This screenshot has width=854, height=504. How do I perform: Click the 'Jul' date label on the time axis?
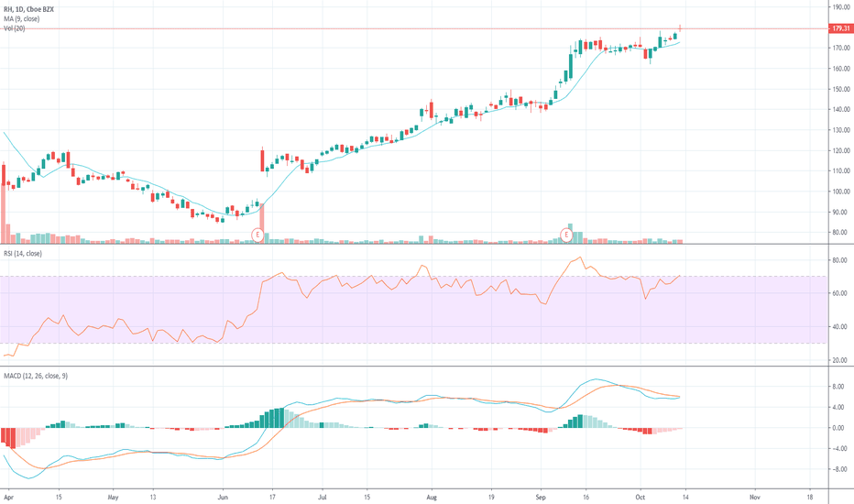tap(323, 498)
